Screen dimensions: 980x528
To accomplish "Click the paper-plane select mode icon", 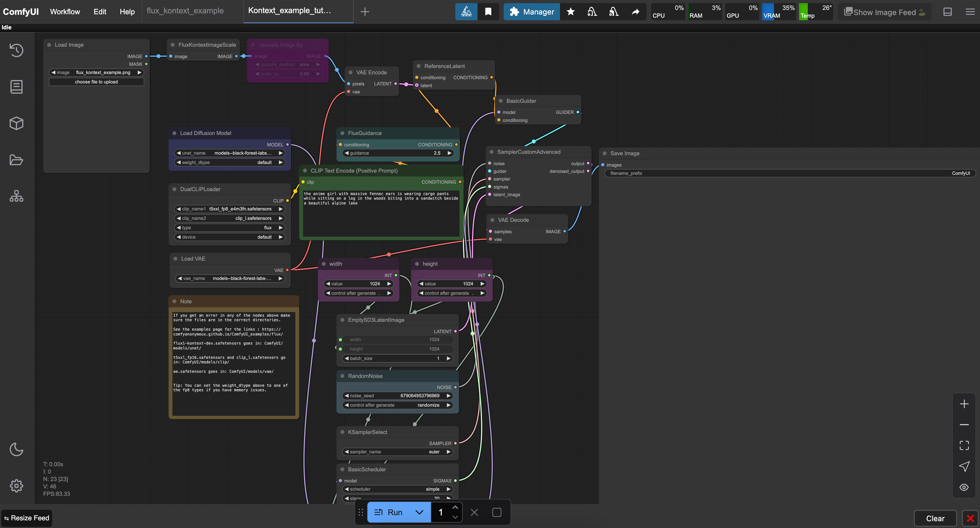I will point(964,466).
